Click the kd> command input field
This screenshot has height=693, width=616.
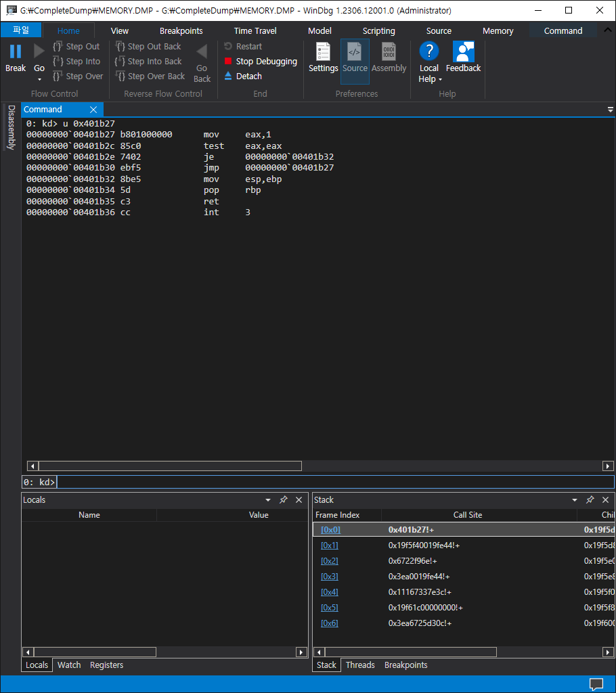click(x=335, y=482)
